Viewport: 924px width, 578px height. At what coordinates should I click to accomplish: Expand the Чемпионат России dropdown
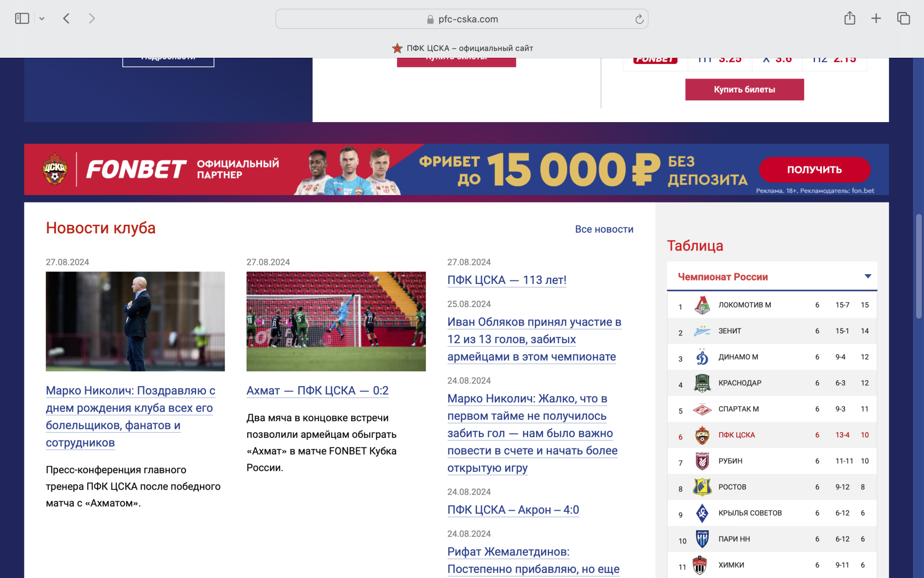tap(772, 277)
